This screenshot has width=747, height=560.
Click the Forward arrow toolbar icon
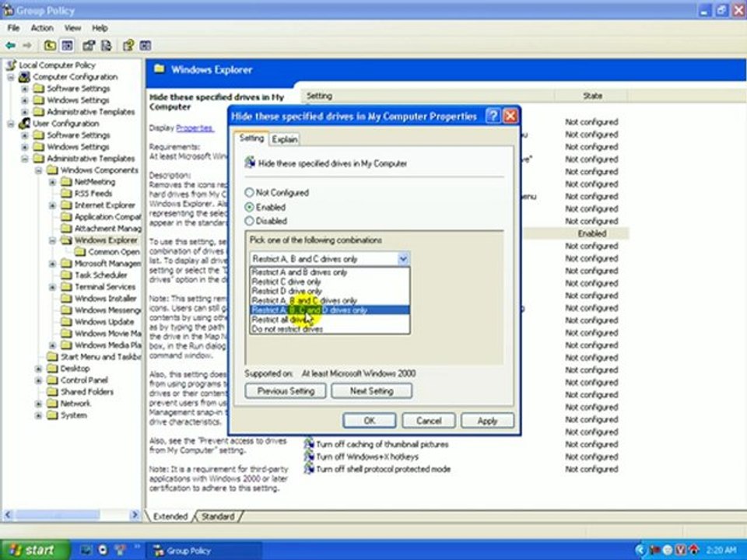28,46
